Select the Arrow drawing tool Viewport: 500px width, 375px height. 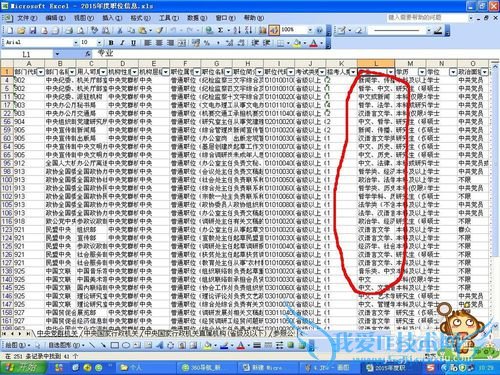[x=103, y=345]
